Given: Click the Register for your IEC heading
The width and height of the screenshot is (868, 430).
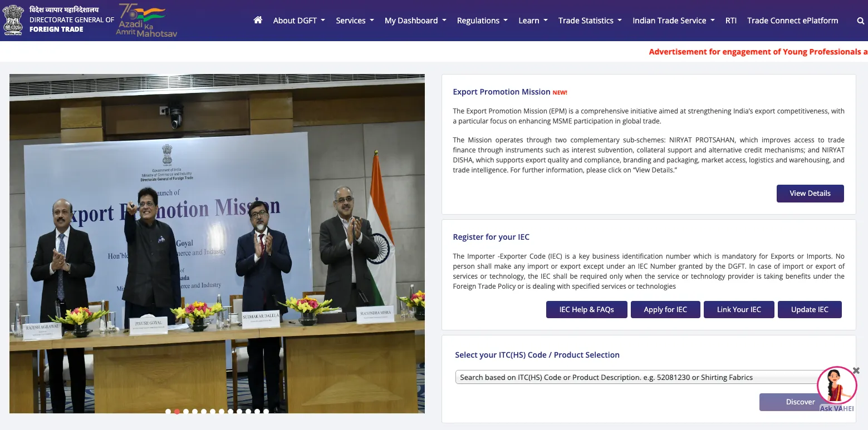Looking at the screenshot, I should click(x=491, y=237).
